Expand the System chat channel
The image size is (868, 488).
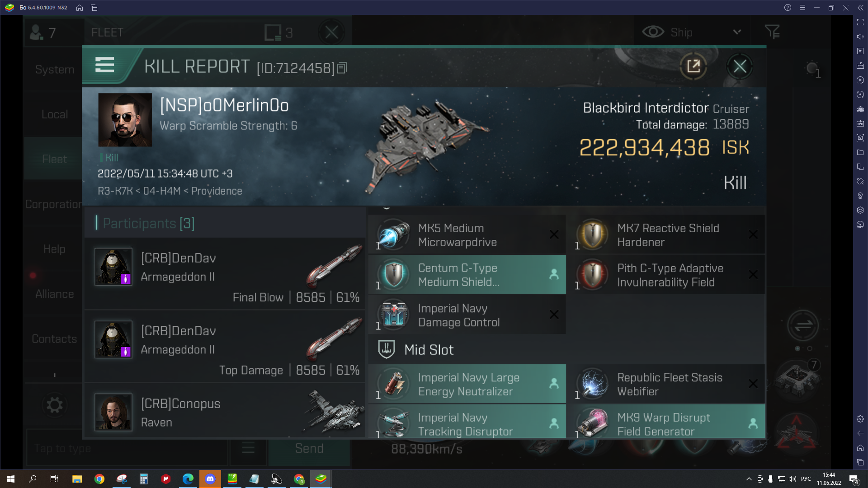(x=54, y=69)
